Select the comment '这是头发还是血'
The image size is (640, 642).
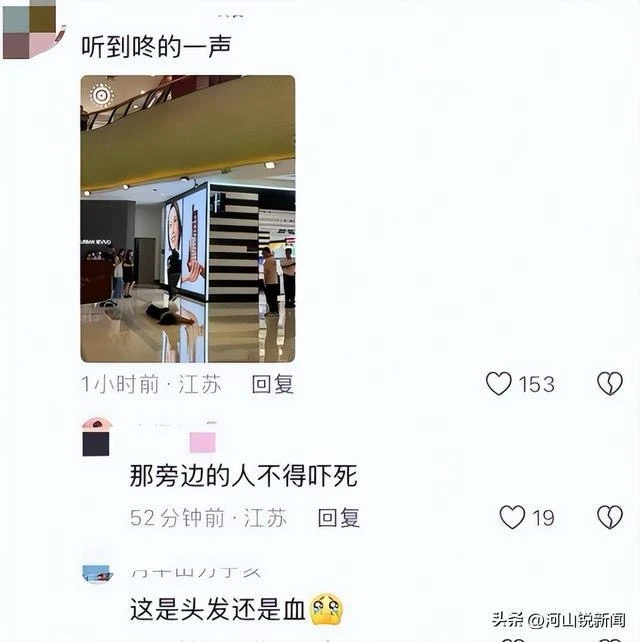217,609
